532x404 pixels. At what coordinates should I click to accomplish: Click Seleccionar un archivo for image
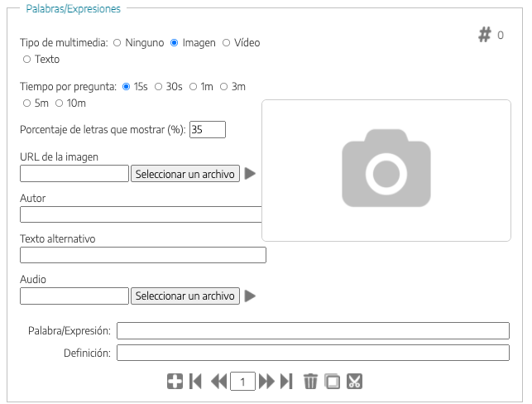tap(185, 174)
